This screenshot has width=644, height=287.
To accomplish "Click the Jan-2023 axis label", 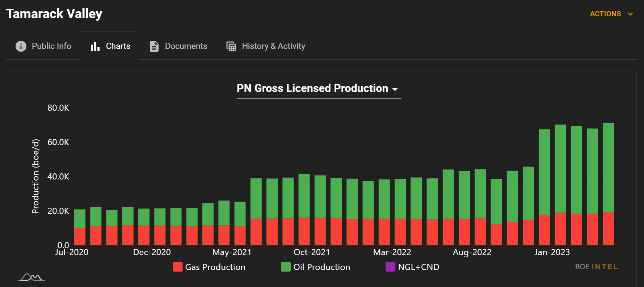I will coord(552,252).
